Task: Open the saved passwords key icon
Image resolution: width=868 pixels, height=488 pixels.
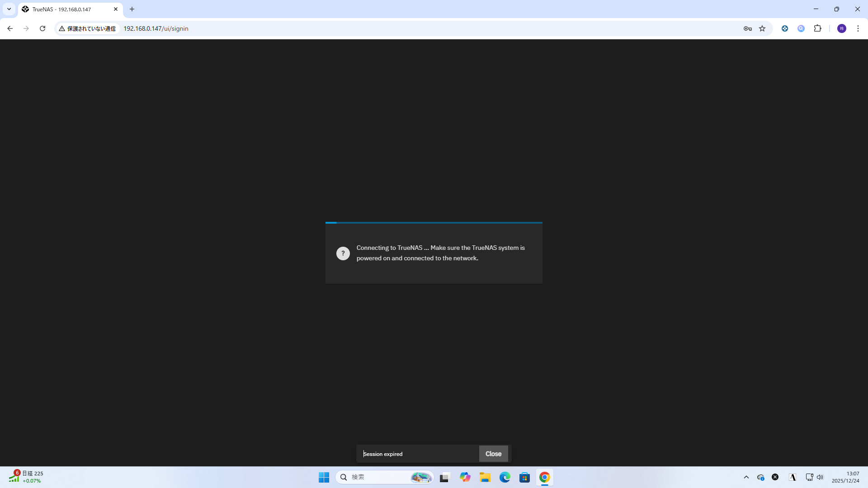Action: [x=747, y=28]
